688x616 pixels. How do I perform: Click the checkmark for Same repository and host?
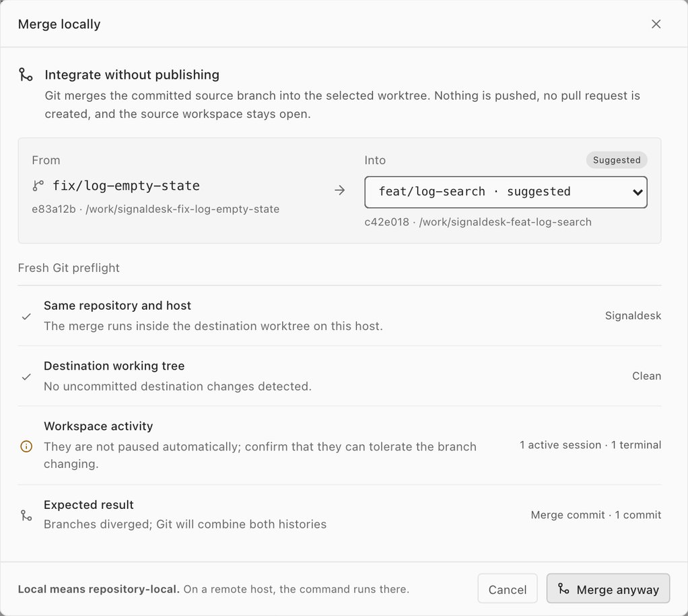point(26,316)
